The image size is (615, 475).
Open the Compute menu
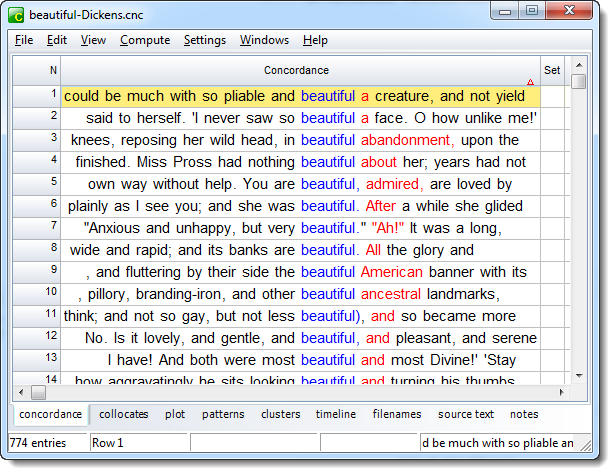pyautogui.click(x=145, y=40)
